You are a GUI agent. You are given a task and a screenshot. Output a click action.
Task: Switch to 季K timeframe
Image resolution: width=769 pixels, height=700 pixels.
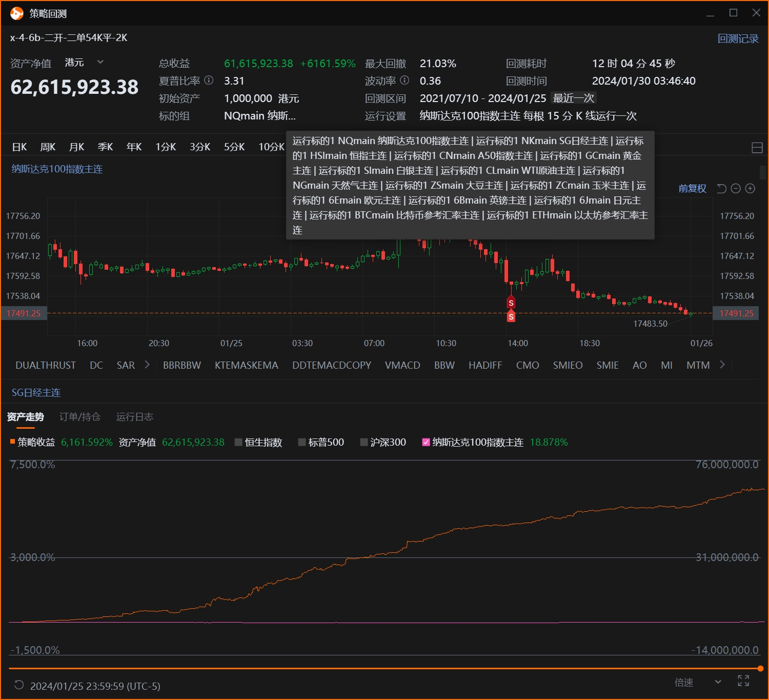click(106, 147)
